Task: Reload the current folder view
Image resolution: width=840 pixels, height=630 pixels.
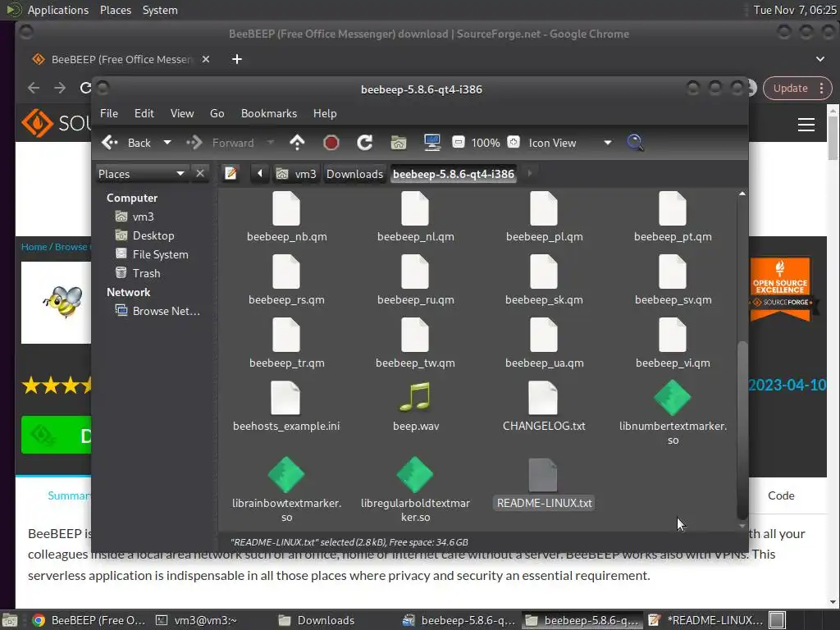Action: pos(365,143)
